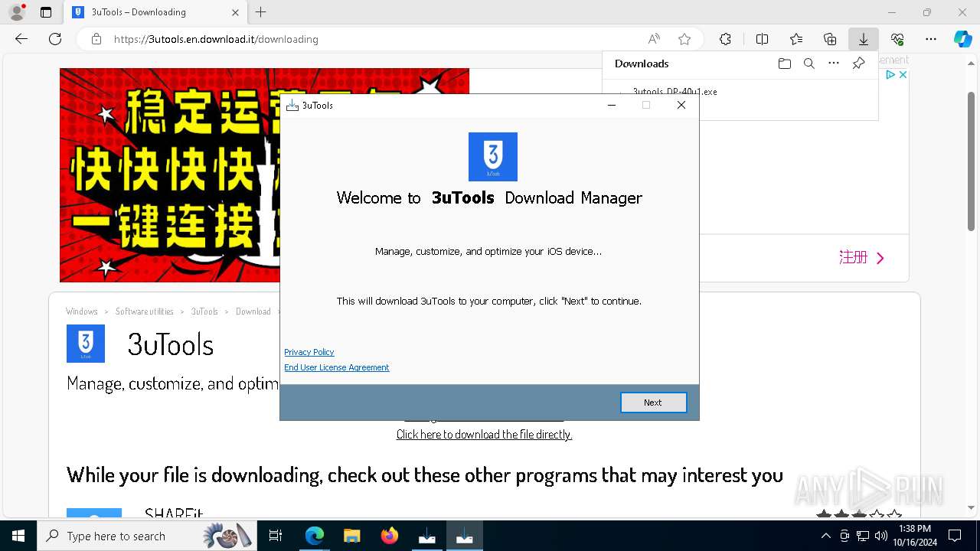The height and width of the screenshot is (551, 980).
Task: Open the Software utilities breadcrumb
Action: [x=145, y=311]
